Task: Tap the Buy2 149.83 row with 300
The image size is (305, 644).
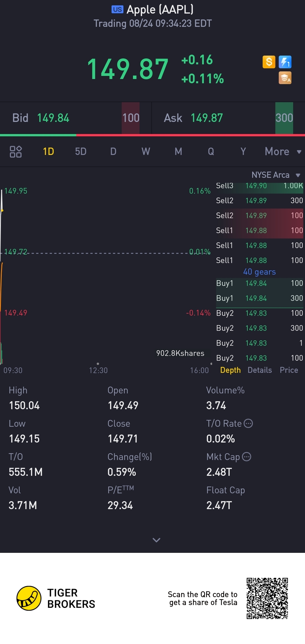Action: pos(260,328)
